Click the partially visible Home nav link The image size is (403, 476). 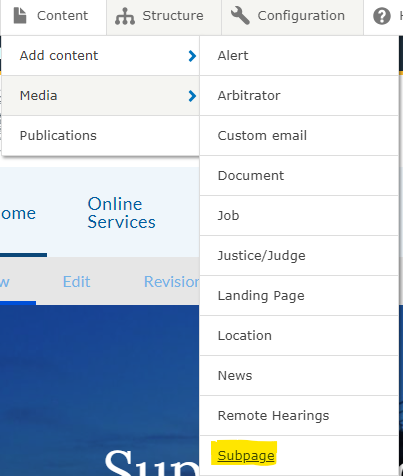pyautogui.click(x=18, y=213)
